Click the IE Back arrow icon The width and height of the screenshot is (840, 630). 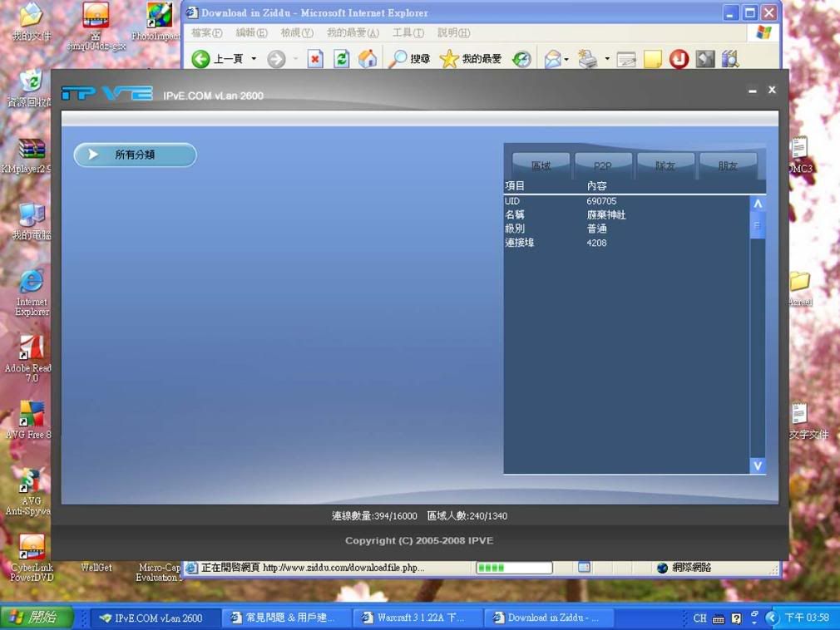pyautogui.click(x=200, y=59)
